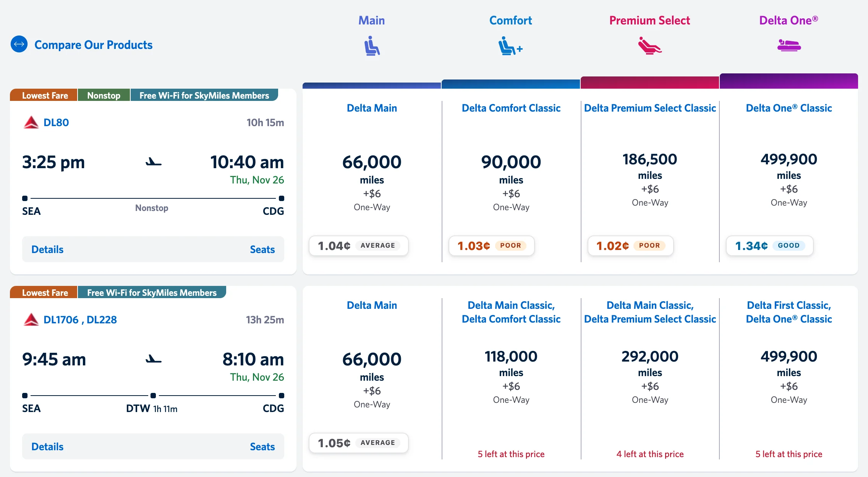The width and height of the screenshot is (868, 477).
Task: Click the Nonstop tag on DL80 card
Action: coord(104,95)
